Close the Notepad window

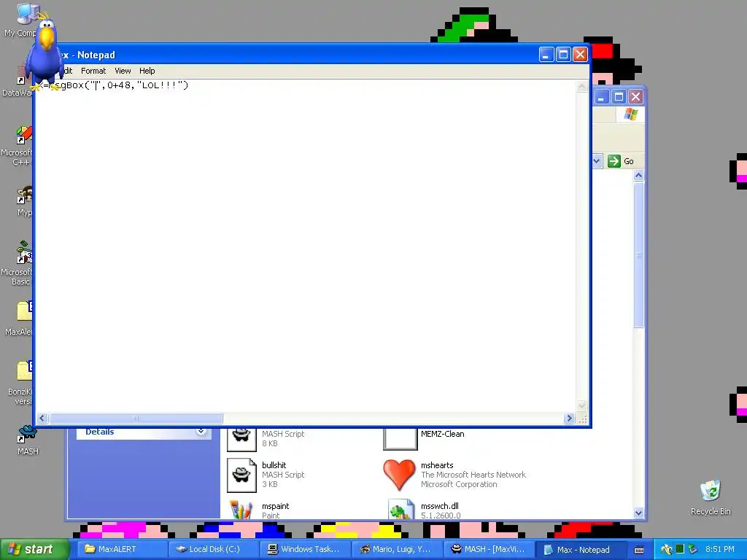(x=580, y=55)
